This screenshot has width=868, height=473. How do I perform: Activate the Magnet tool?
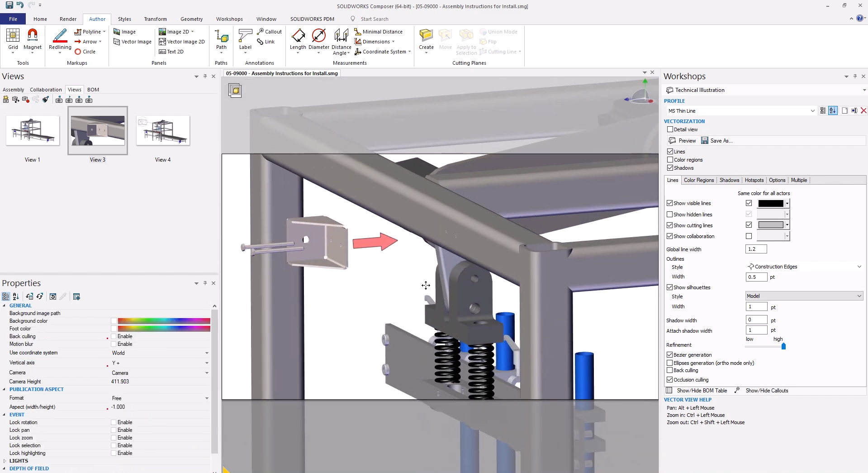tap(33, 39)
